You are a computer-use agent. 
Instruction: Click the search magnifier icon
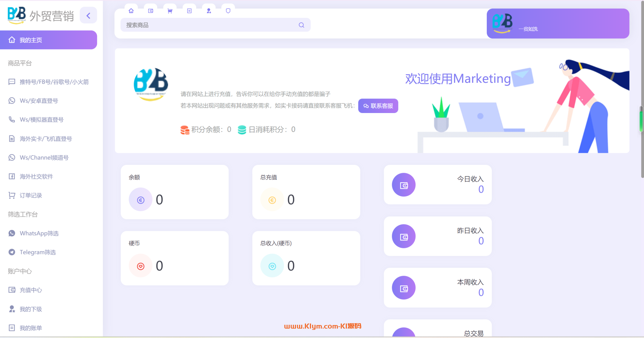tap(301, 25)
